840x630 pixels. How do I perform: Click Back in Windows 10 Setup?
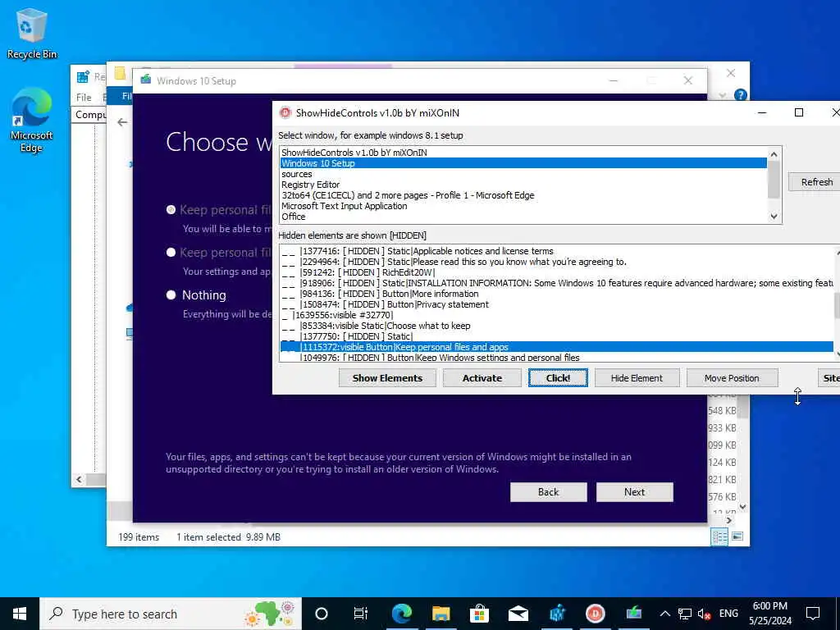[548, 492]
